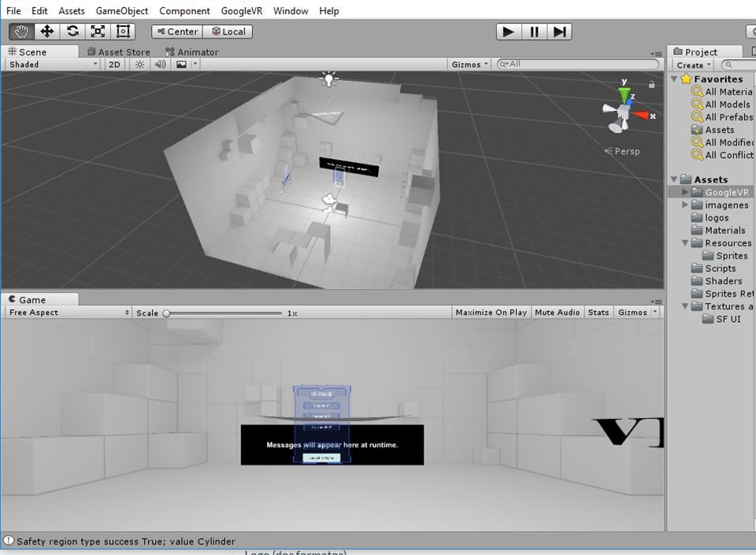Enable Maximize On Play
The height and width of the screenshot is (555, 756).
tap(491, 312)
